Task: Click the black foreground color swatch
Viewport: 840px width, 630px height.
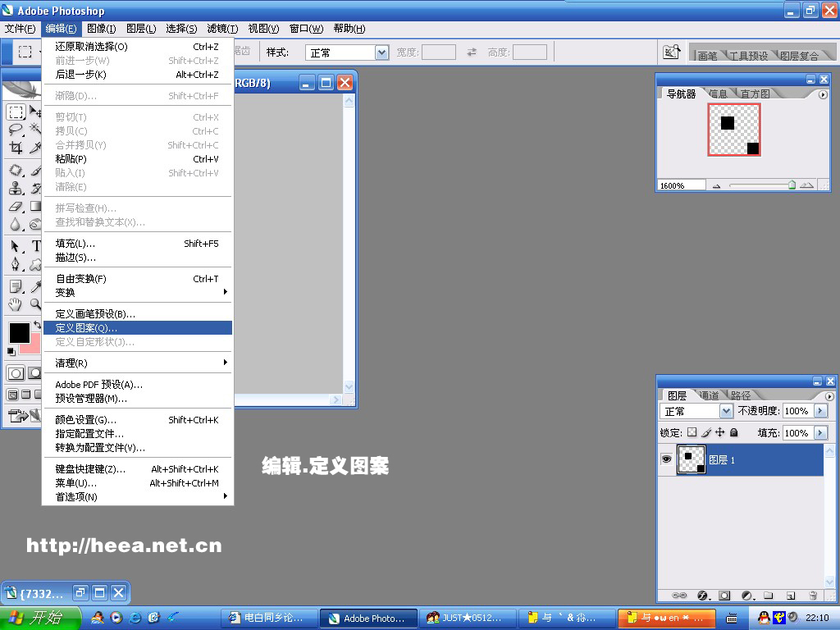Action: click(x=18, y=332)
